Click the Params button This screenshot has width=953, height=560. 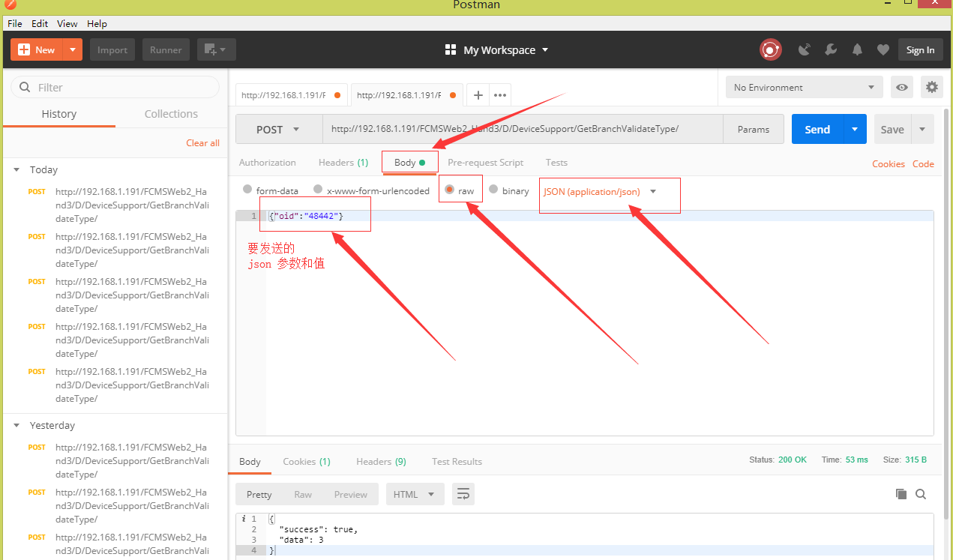coord(754,129)
